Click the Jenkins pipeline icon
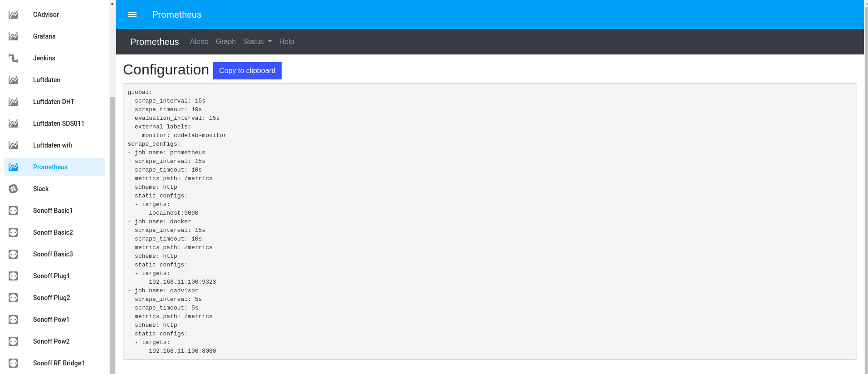Viewport: 868px width, 374px height. (x=13, y=58)
